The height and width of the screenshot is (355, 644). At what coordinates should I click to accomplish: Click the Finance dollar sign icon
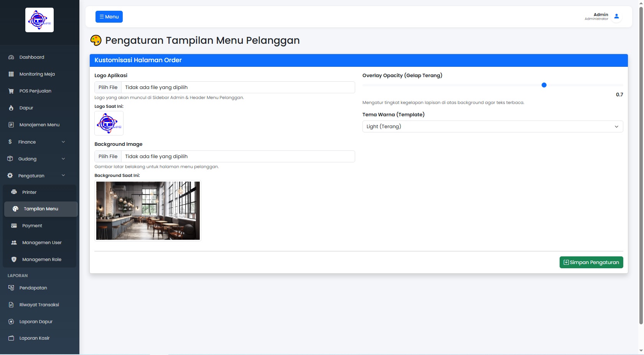coord(10,142)
